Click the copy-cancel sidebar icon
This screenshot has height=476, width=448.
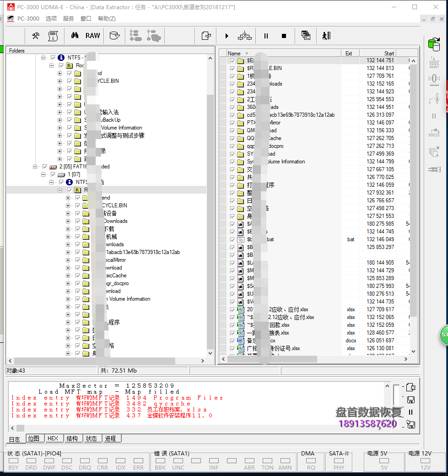[434, 151]
